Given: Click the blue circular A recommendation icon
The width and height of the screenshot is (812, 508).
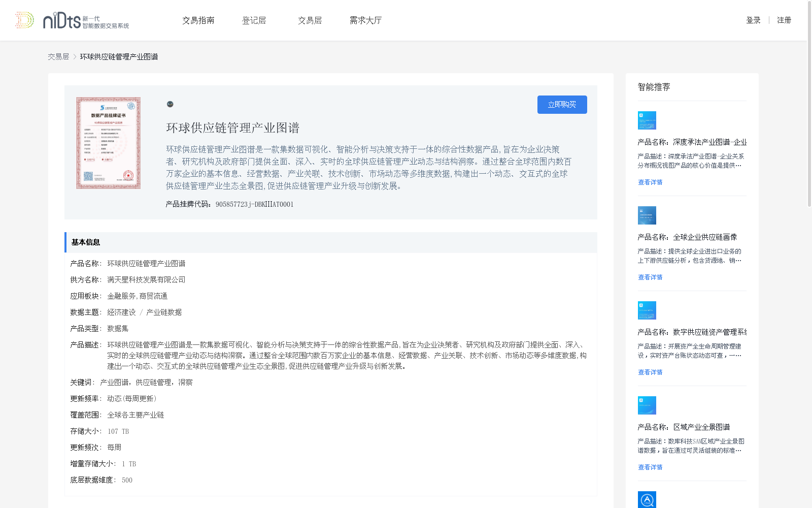Looking at the screenshot, I should [647, 500].
